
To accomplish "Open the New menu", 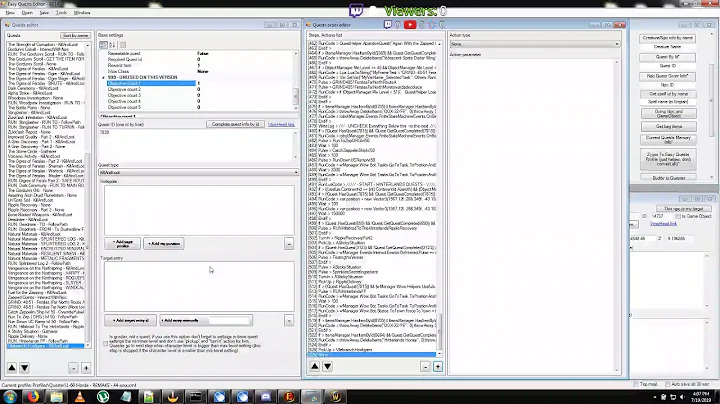I will tap(10, 13).
